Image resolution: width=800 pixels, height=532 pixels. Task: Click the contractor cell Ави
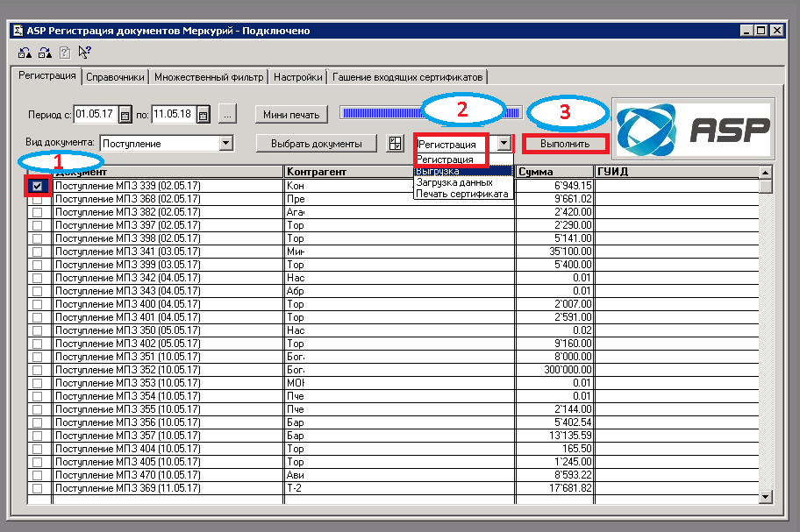[x=399, y=475]
